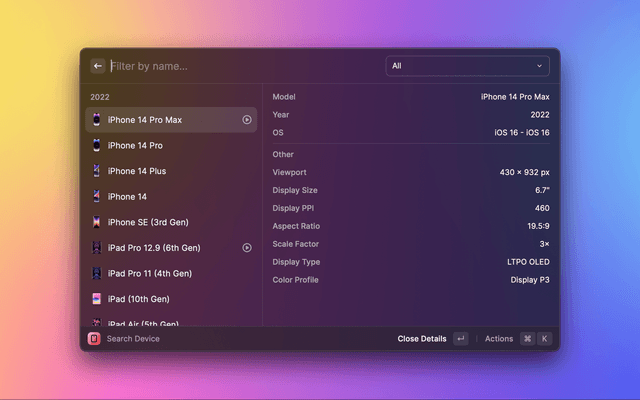This screenshot has height=400, width=640.
Task: Select iPad Pro 12.9 (6th Gen) entry
Action: (x=154, y=248)
